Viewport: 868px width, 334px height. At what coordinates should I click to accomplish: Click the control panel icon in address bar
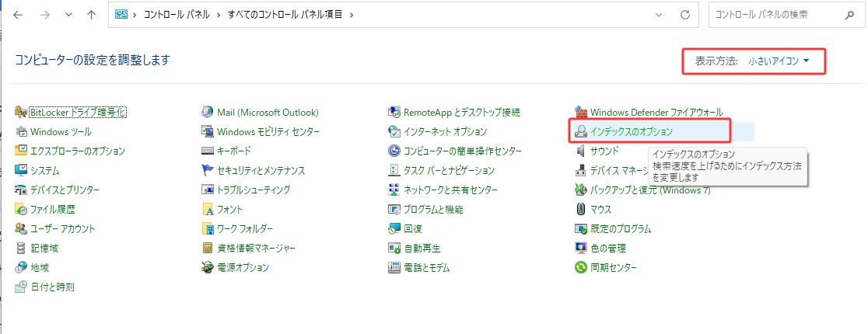121,15
